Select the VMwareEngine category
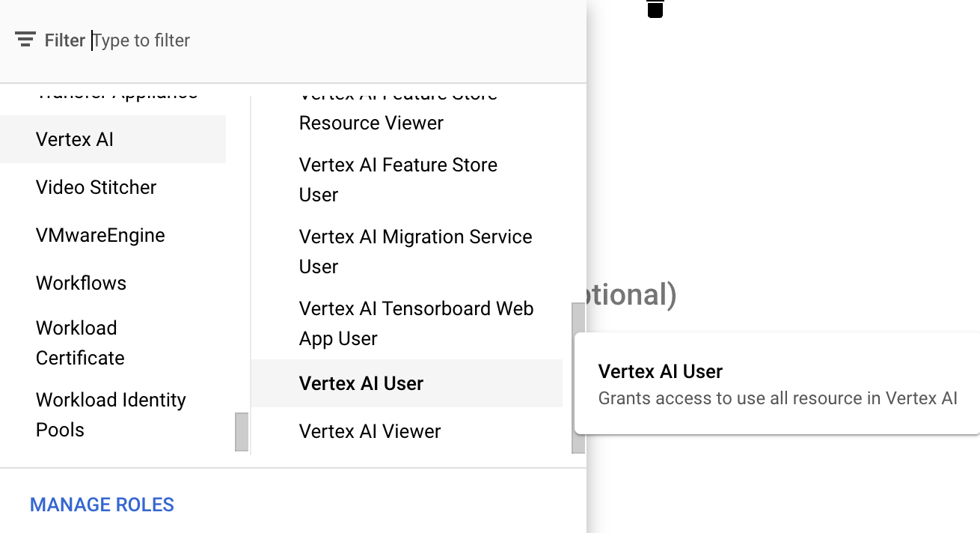 [100, 235]
